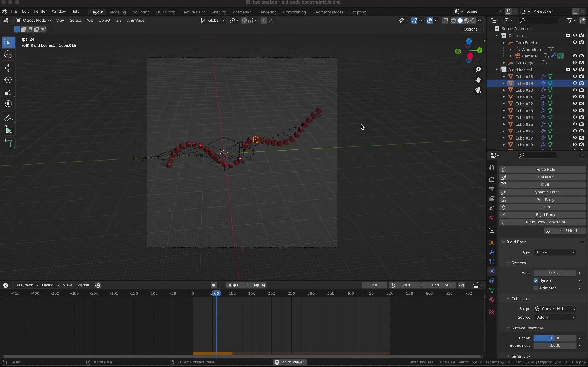588x367 pixels.
Task: Hide Cube.020 in the viewport
Action: tap(575, 90)
